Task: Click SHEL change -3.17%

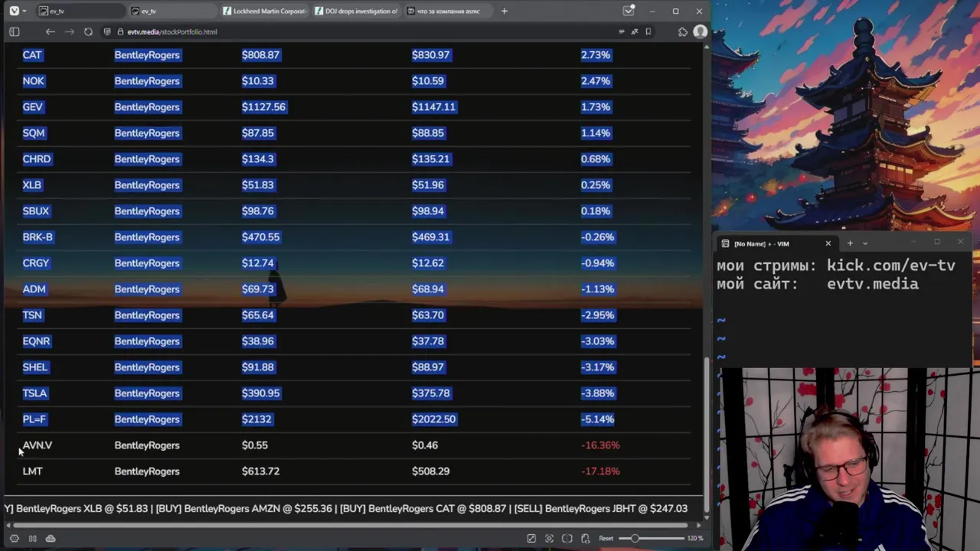Action: click(x=597, y=367)
